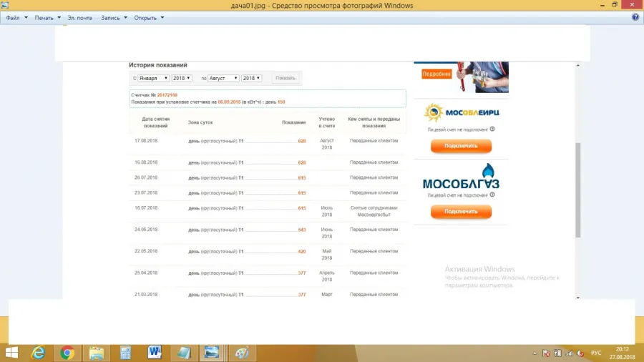Click the orange Подробнее button

coord(436,74)
